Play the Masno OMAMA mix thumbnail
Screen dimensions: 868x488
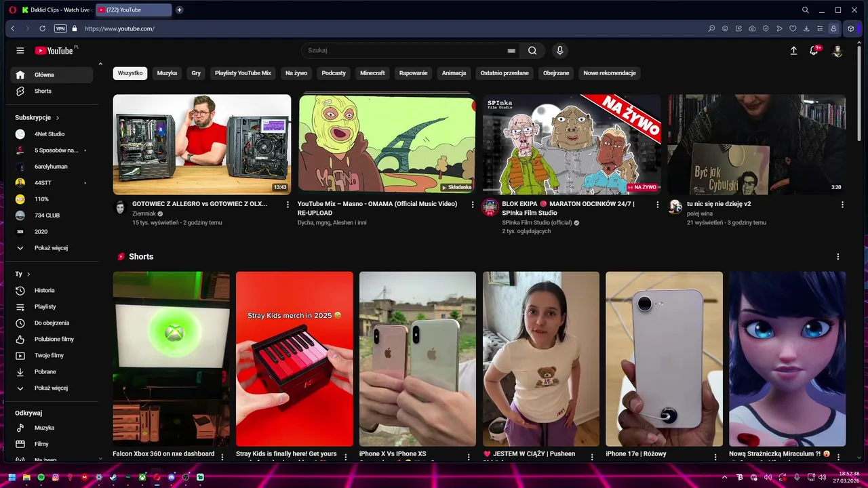tap(387, 144)
